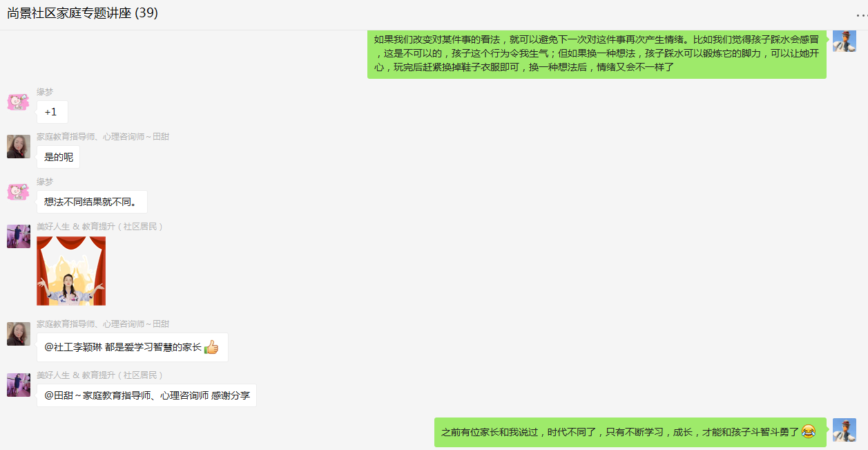Click 田甜's avatar beside the 是的呢 message
This screenshot has height=450, width=868.
click(19, 147)
